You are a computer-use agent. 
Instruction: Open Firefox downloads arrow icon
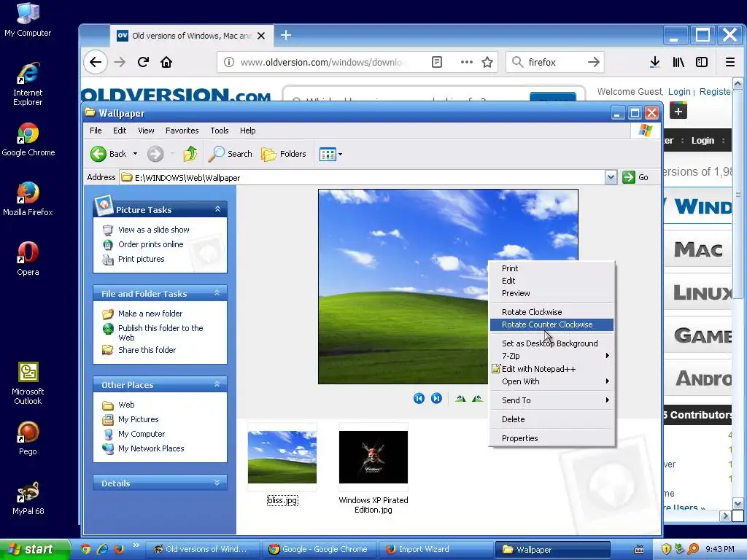point(654,62)
